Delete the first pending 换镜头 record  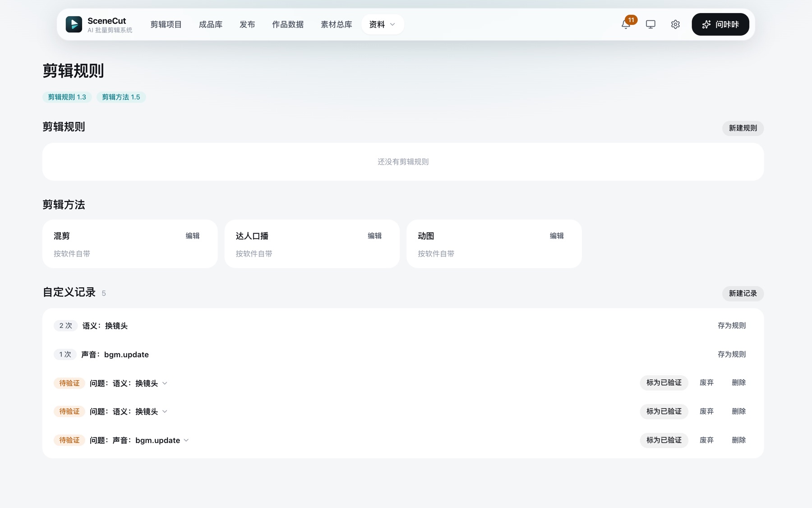point(738,382)
